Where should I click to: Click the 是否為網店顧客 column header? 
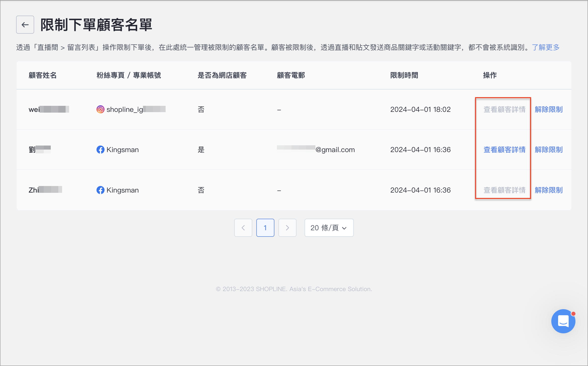(x=222, y=75)
